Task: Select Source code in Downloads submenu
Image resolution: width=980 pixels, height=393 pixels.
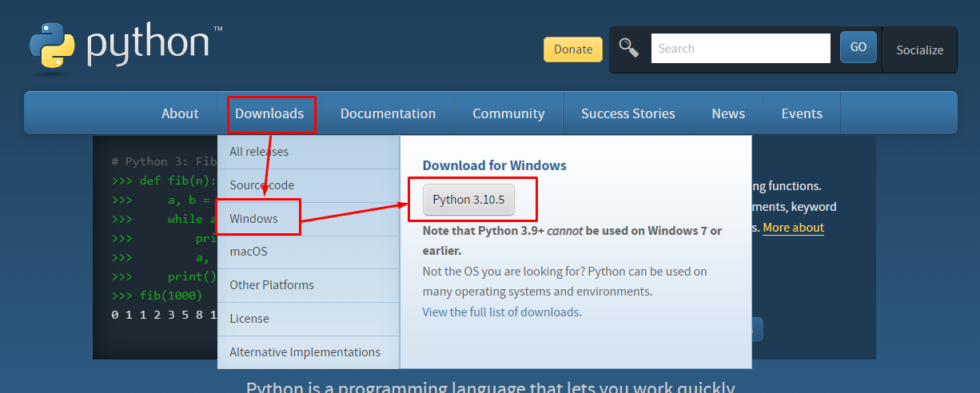Action: [x=309, y=185]
